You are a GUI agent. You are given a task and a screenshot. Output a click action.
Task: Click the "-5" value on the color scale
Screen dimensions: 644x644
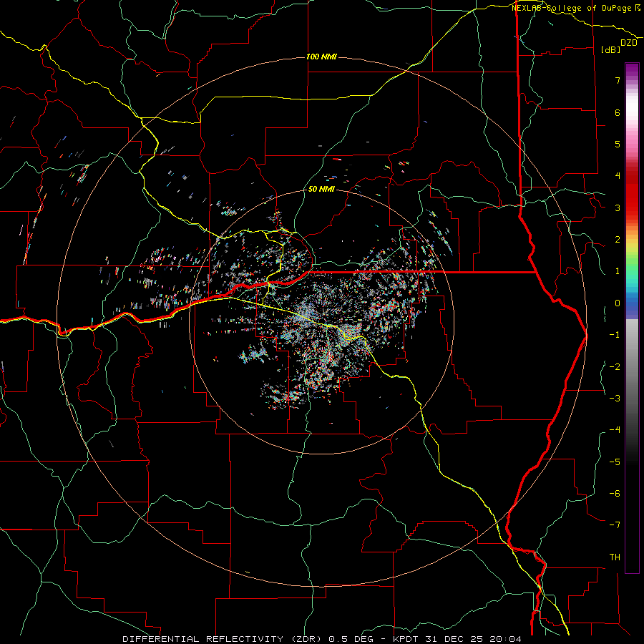(x=615, y=462)
